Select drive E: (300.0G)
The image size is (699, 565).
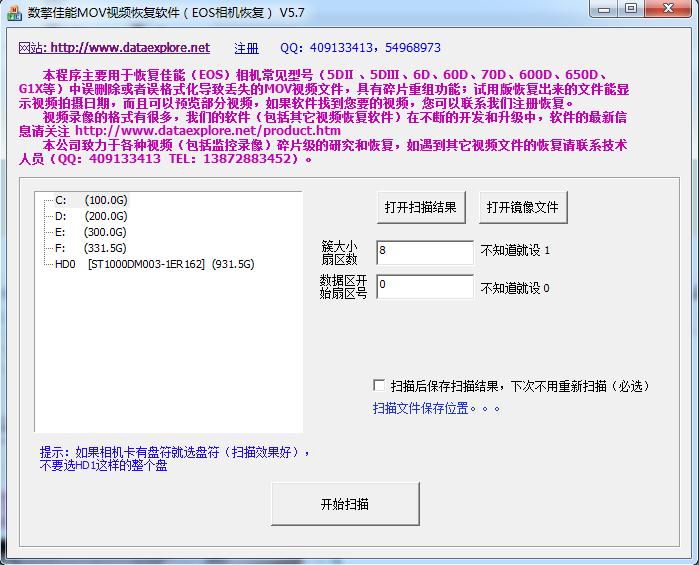click(90, 232)
